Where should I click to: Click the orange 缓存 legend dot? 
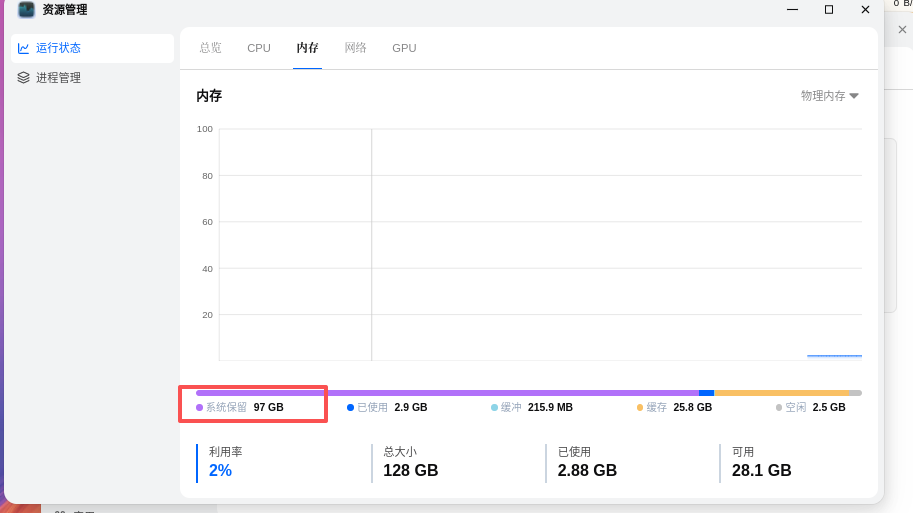[x=640, y=408]
